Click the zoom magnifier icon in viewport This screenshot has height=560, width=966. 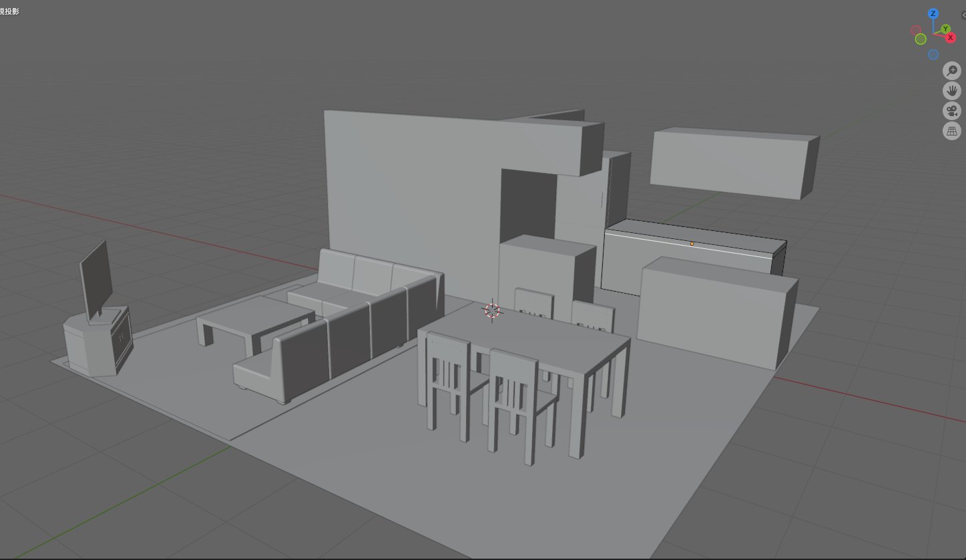pyautogui.click(x=952, y=70)
